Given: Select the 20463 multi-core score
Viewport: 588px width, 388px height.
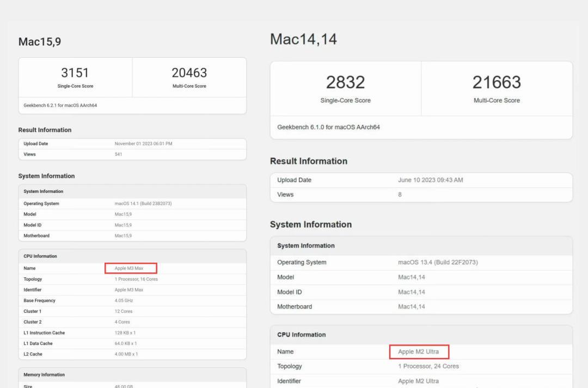Looking at the screenshot, I should [189, 72].
